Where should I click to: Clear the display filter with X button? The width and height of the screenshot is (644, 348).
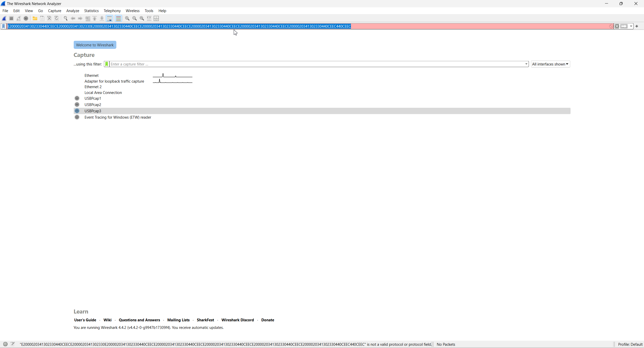click(617, 26)
